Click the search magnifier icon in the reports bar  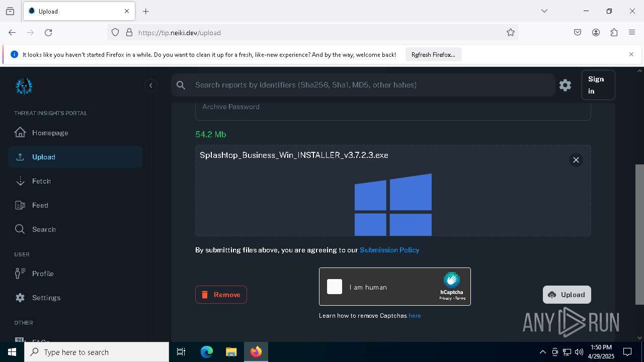pyautogui.click(x=181, y=85)
